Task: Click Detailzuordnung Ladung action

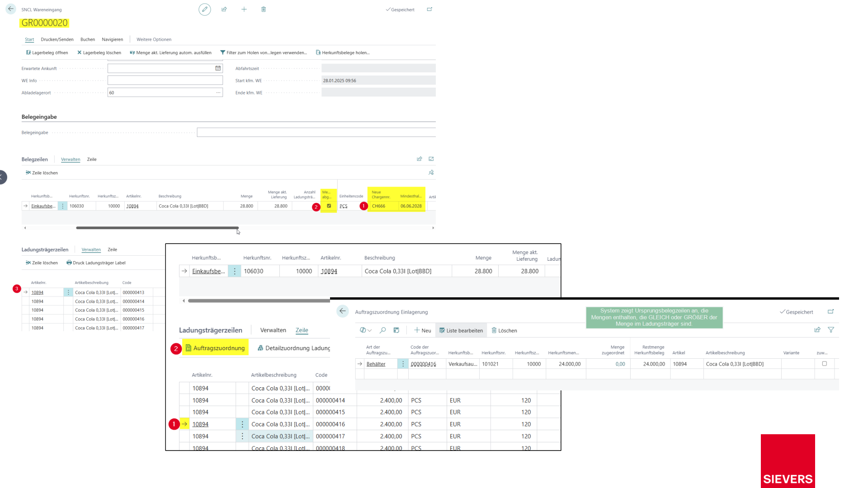Action: (294, 348)
